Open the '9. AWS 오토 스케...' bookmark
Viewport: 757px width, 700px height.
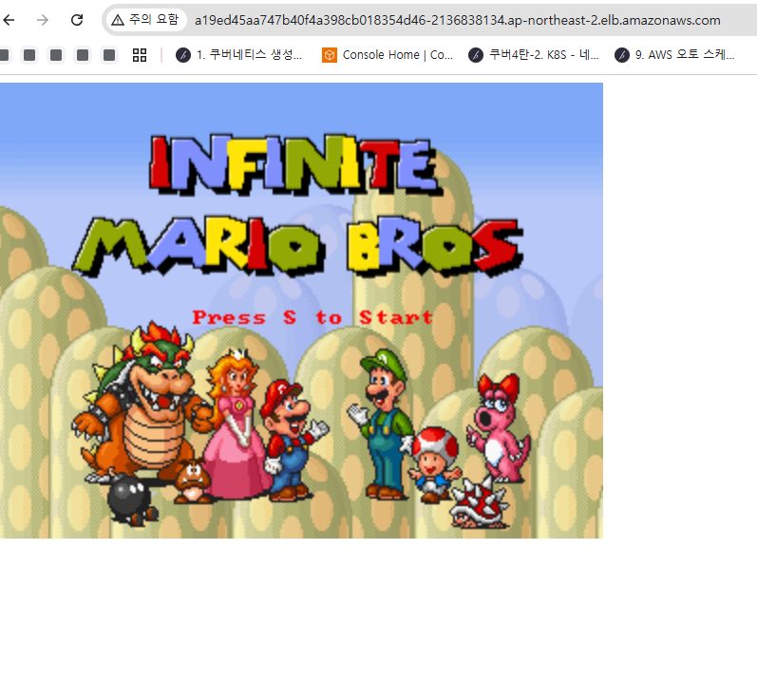point(674,55)
